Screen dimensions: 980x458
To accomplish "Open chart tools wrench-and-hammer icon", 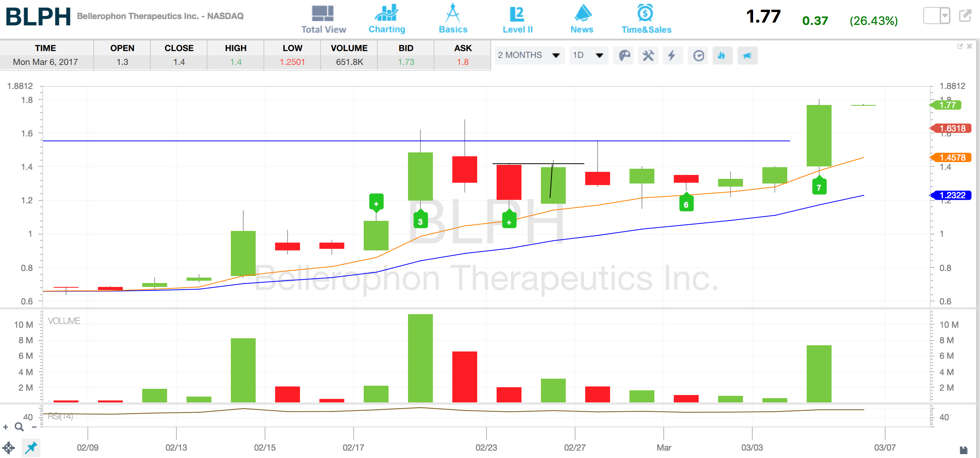I will coord(648,56).
